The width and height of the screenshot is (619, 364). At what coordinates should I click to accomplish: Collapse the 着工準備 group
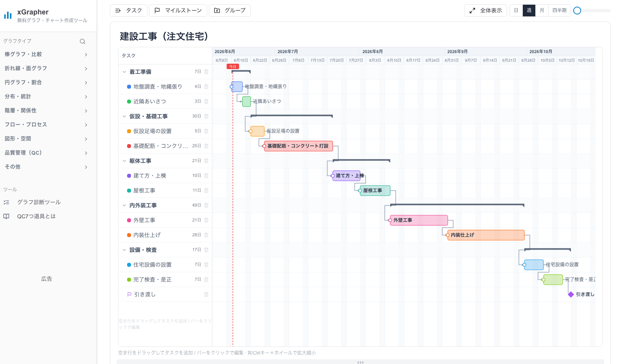coord(124,72)
